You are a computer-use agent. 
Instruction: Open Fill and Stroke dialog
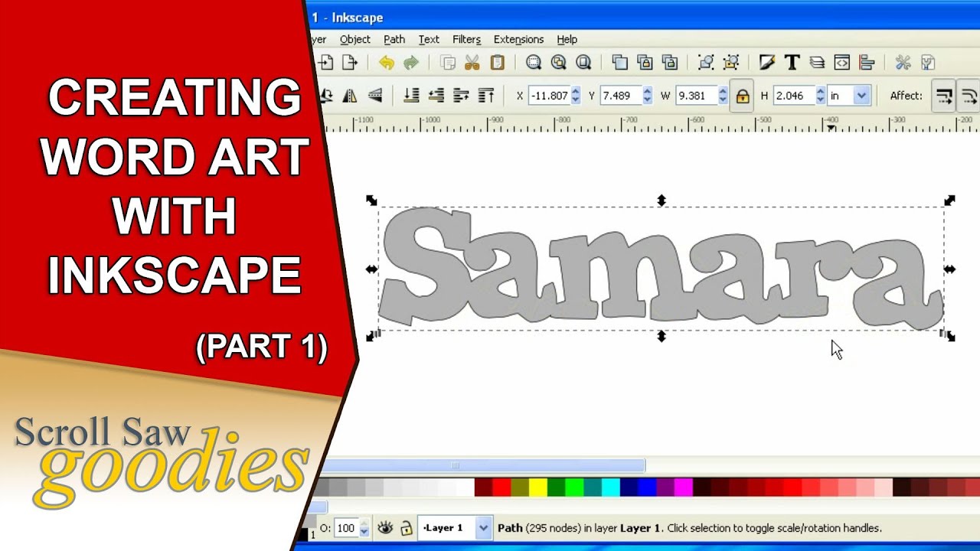tap(767, 63)
